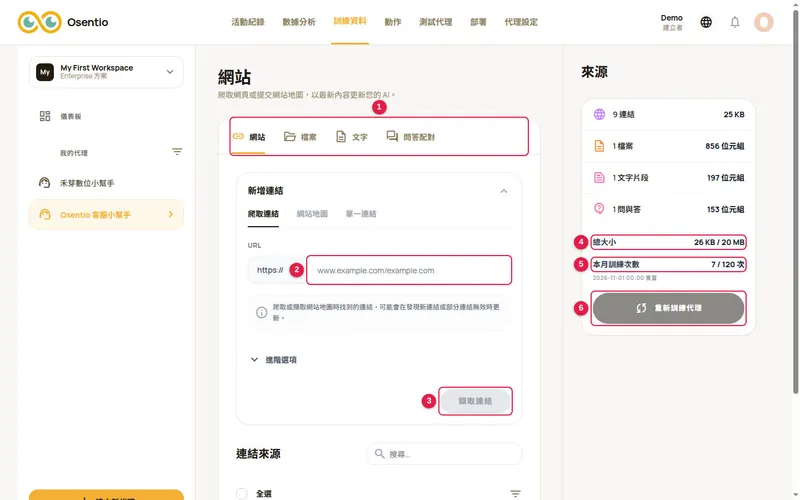Go to 活動記錄 nav tab
The height and width of the screenshot is (500, 800).
pos(248,22)
